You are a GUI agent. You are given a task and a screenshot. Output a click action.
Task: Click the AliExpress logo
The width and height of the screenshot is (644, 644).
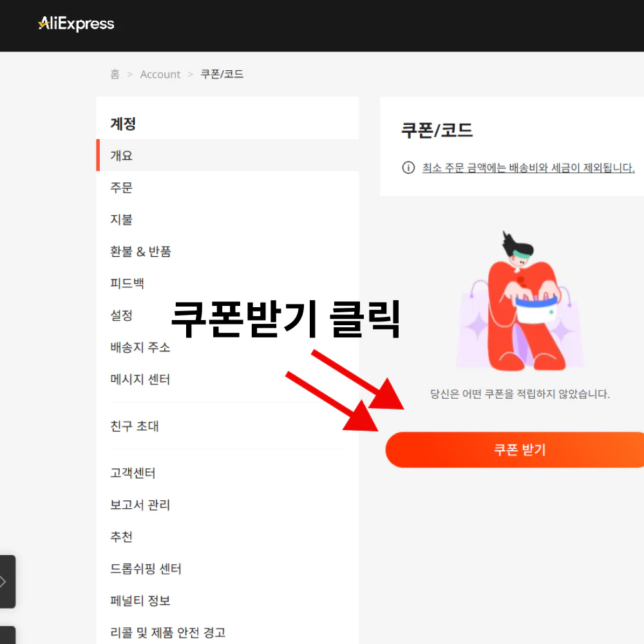(x=76, y=23)
